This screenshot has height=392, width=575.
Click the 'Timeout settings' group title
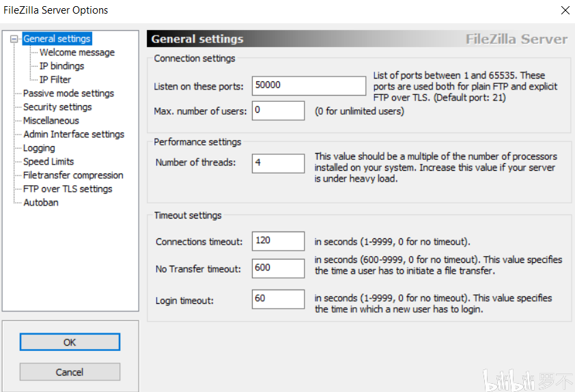point(188,215)
